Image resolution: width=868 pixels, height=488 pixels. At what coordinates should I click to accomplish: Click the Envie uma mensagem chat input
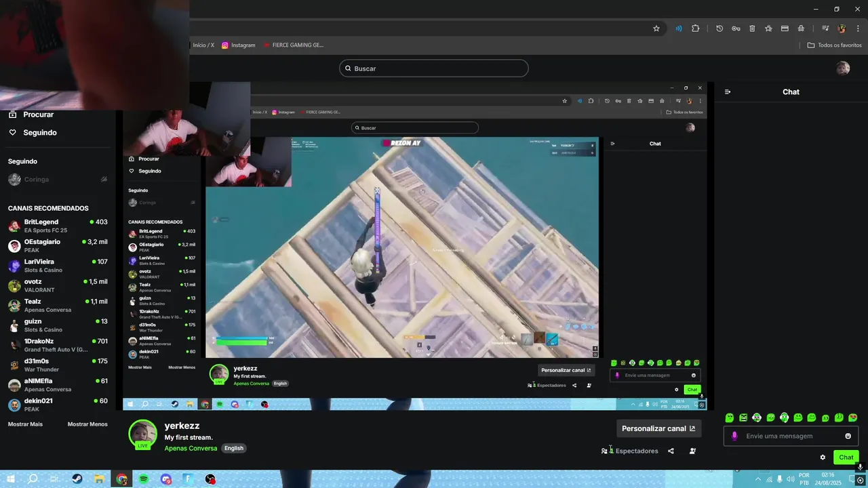click(x=791, y=436)
